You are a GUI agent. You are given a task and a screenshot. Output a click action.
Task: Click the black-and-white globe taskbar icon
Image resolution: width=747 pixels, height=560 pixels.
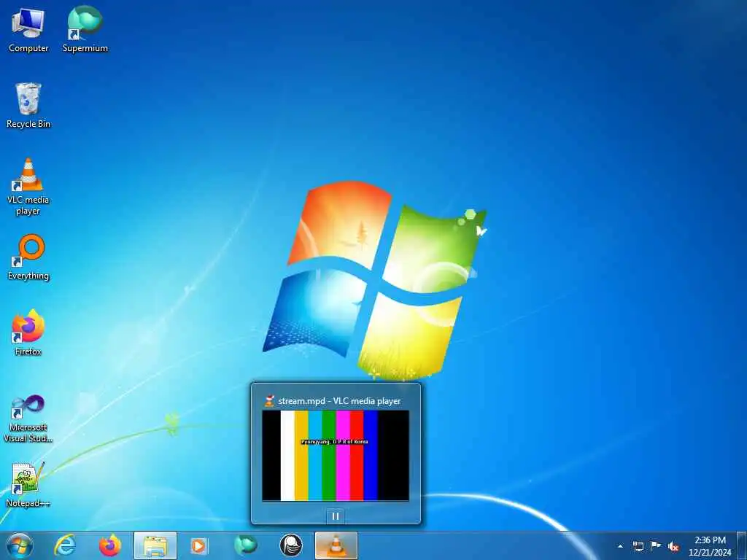coord(291,545)
